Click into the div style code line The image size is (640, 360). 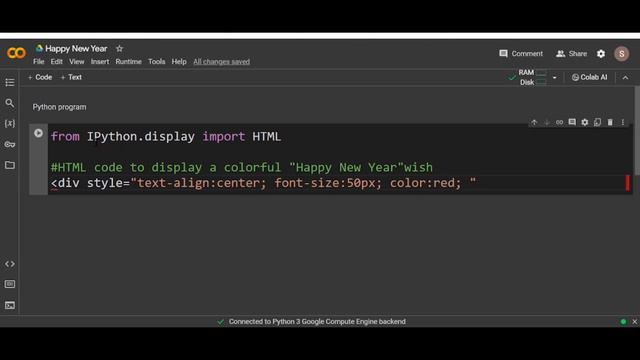point(263,183)
